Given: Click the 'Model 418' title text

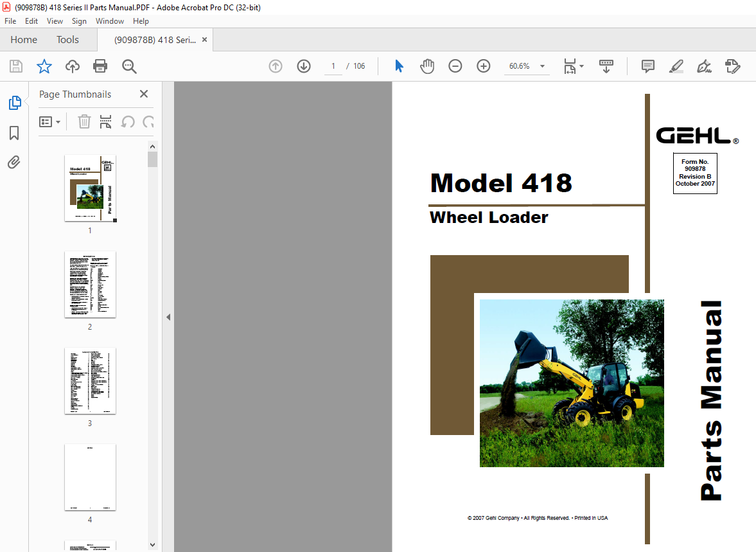Looking at the screenshot, I should (501, 183).
